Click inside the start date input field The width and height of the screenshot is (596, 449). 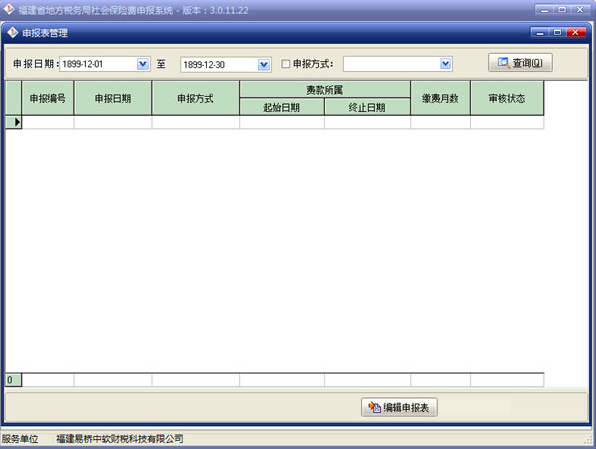(x=98, y=64)
